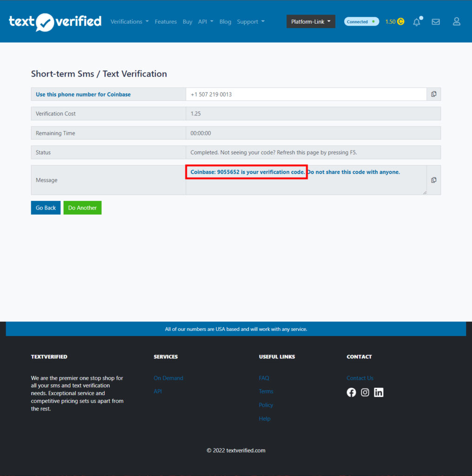
Task: Expand the Verifications menu
Action: click(x=130, y=21)
